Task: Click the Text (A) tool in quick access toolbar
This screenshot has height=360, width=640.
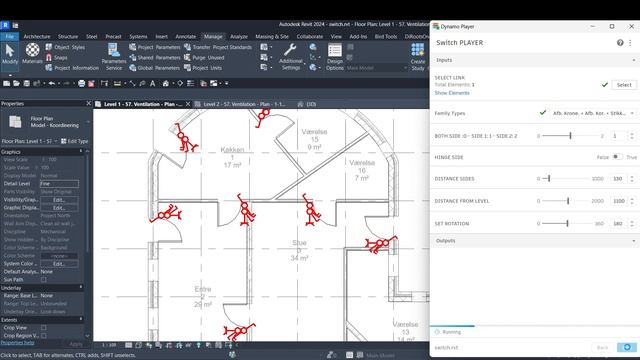Action: (x=153, y=84)
